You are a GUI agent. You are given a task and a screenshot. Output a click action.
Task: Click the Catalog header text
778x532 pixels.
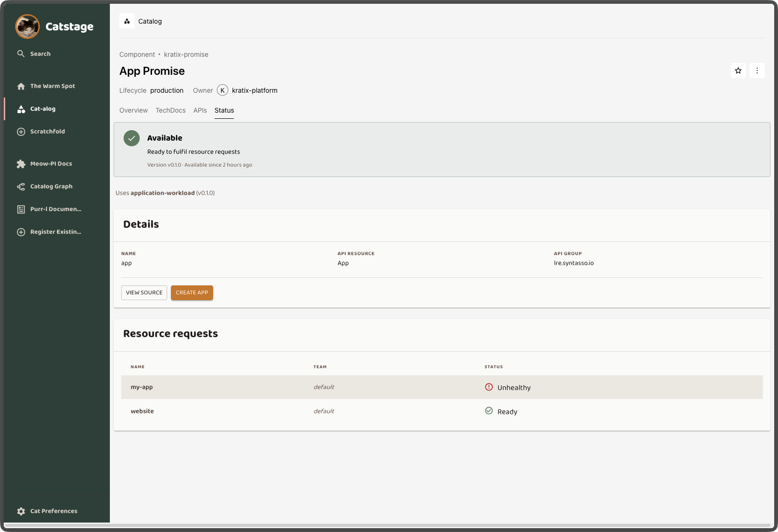(150, 21)
